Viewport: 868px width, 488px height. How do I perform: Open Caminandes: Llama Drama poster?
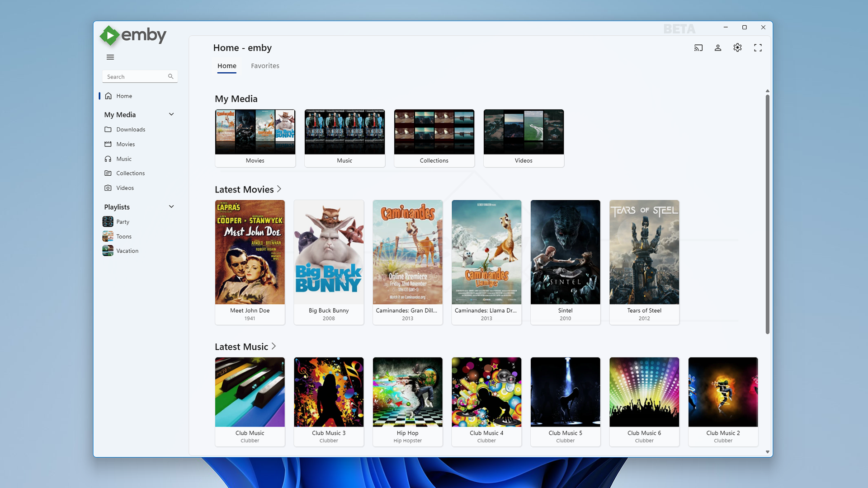click(x=486, y=252)
